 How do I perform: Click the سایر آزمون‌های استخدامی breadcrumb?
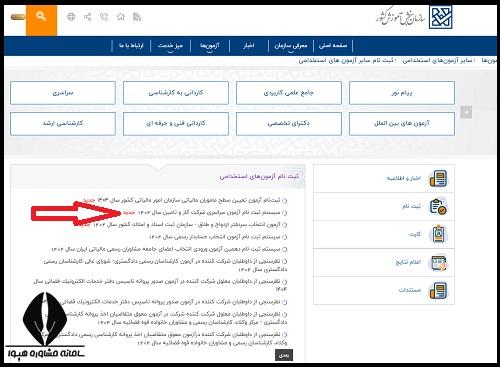437,61
